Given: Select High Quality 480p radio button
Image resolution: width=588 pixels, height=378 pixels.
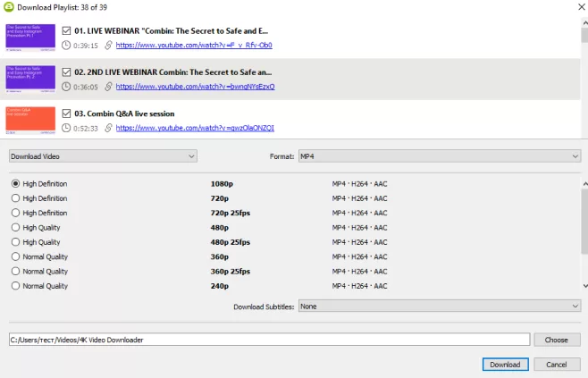Looking at the screenshot, I should (15, 228).
